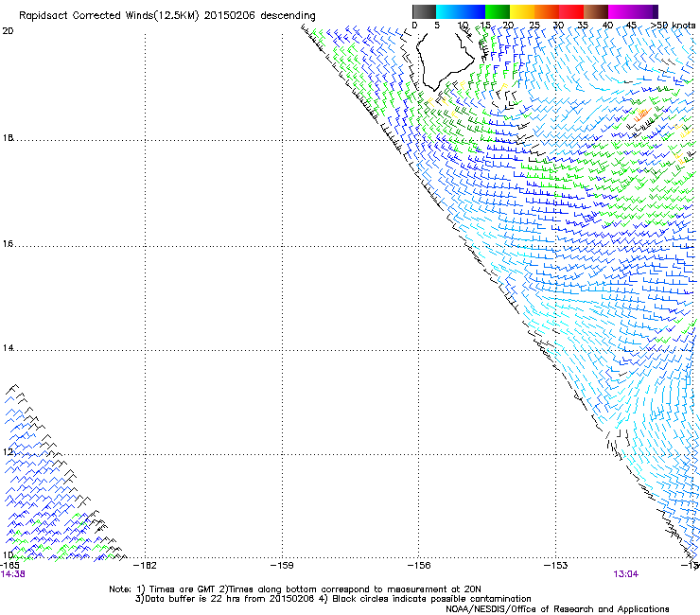Click the brown 35-40 knots legend swatch
The height and width of the screenshot is (615, 700).
[596, 11]
